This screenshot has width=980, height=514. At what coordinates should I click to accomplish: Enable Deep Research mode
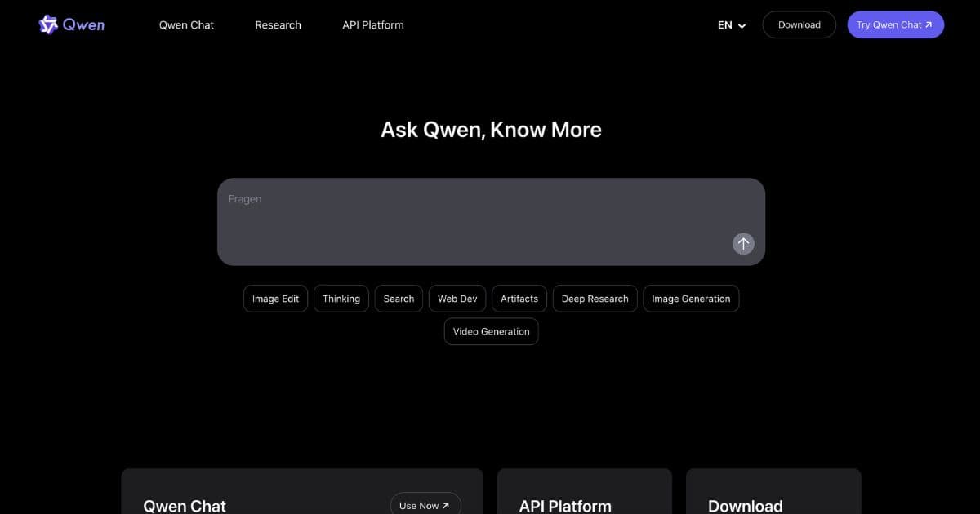(595, 299)
